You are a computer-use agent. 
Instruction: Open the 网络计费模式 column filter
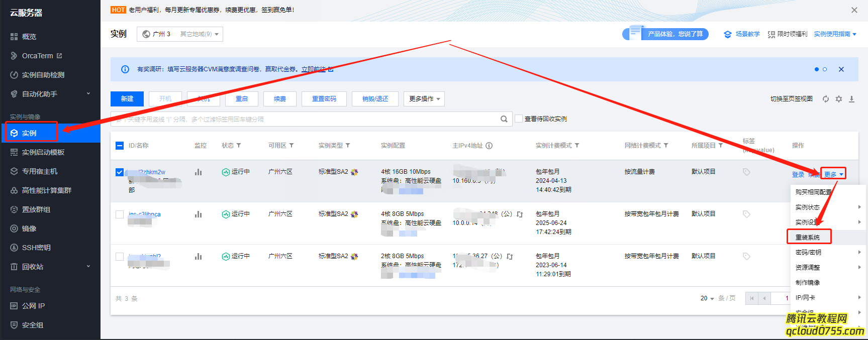[x=666, y=146]
